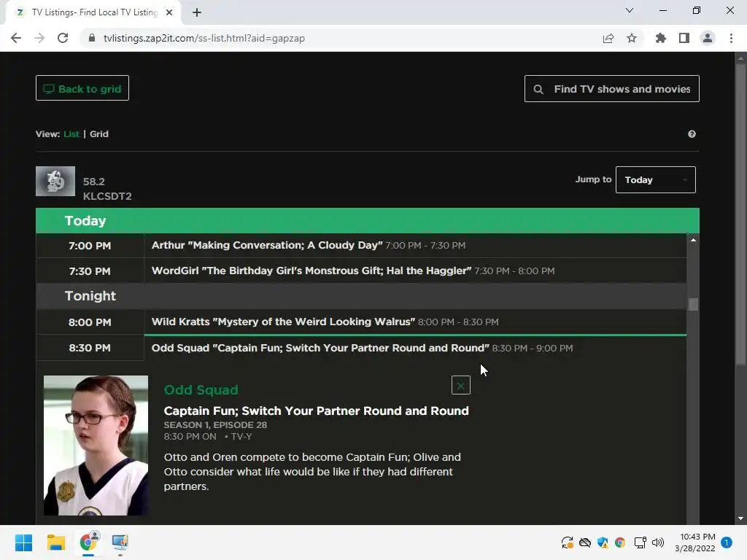Click the KLCSDT2 channel logo
This screenshot has width=747, height=560.
coord(55,181)
